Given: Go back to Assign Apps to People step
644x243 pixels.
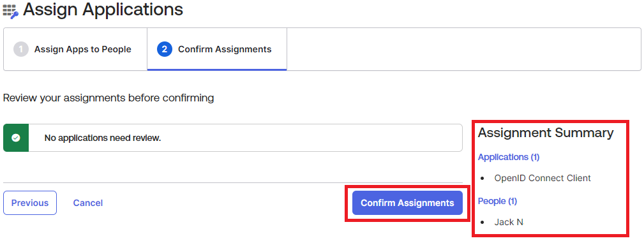Looking at the screenshot, I should [x=82, y=50].
